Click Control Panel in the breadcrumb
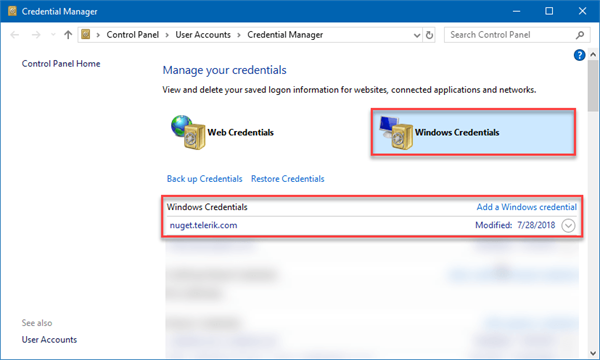Image resolution: width=600 pixels, height=360 pixels. (132, 35)
